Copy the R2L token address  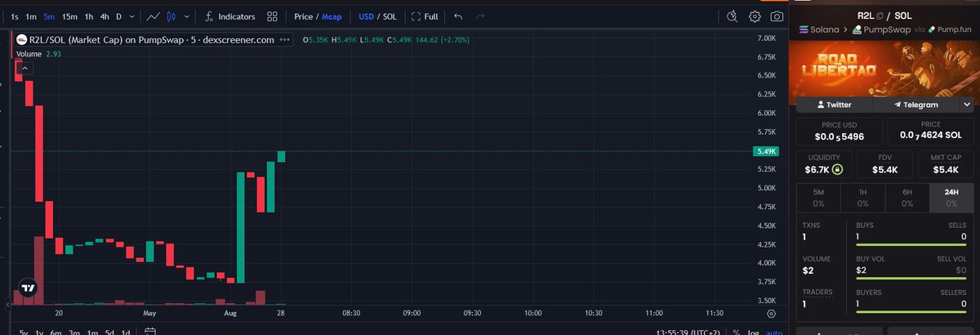(879, 14)
